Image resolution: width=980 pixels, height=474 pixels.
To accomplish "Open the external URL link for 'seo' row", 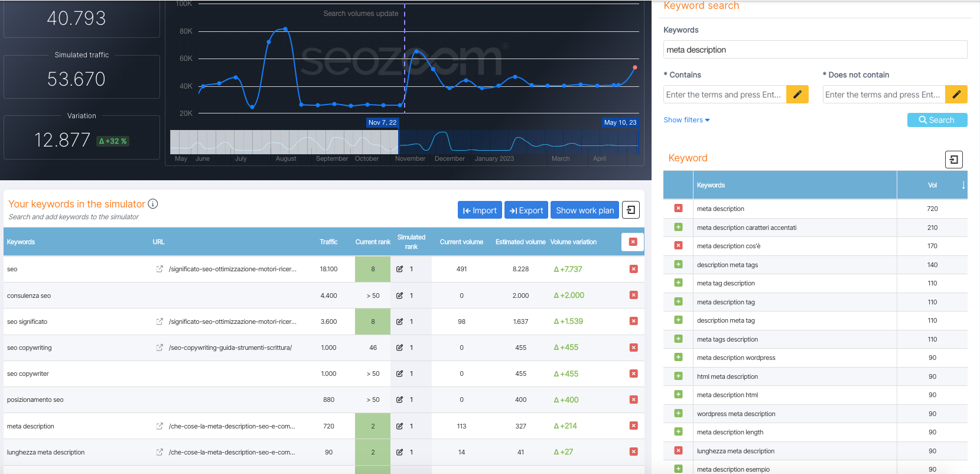I will (159, 269).
